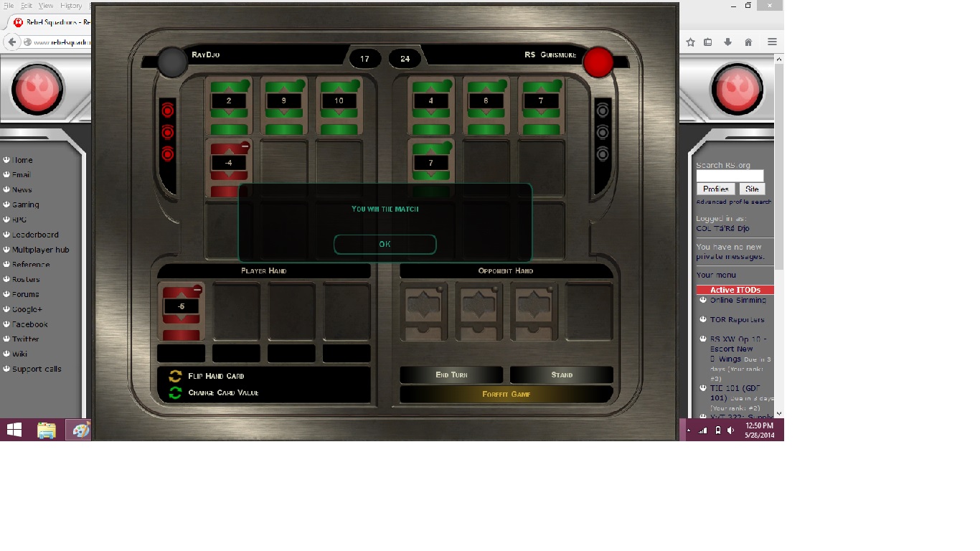This screenshot has height=551, width=980.
Task: Click the Windows Start button
Action: click(14, 430)
